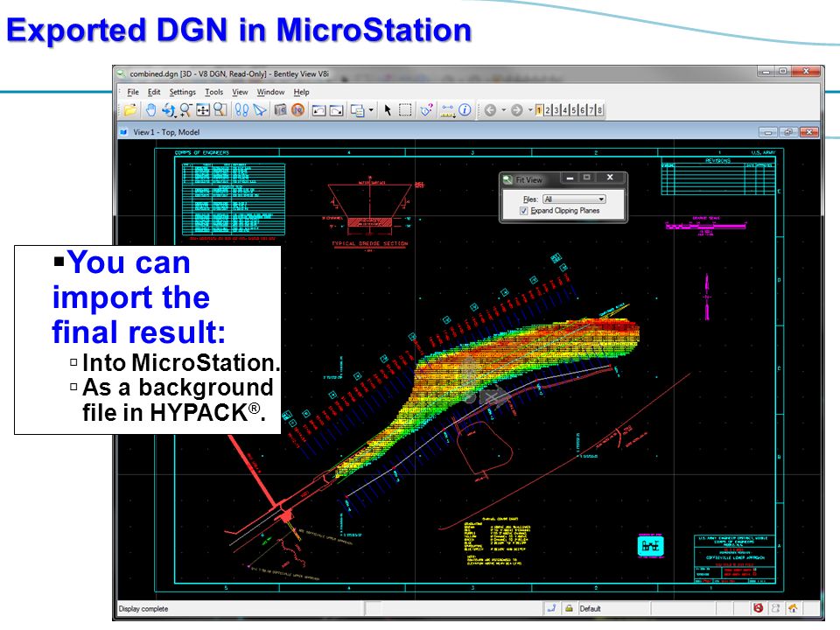Click the snap mode icon in status bar
This screenshot has width=840, height=630.
[x=551, y=608]
